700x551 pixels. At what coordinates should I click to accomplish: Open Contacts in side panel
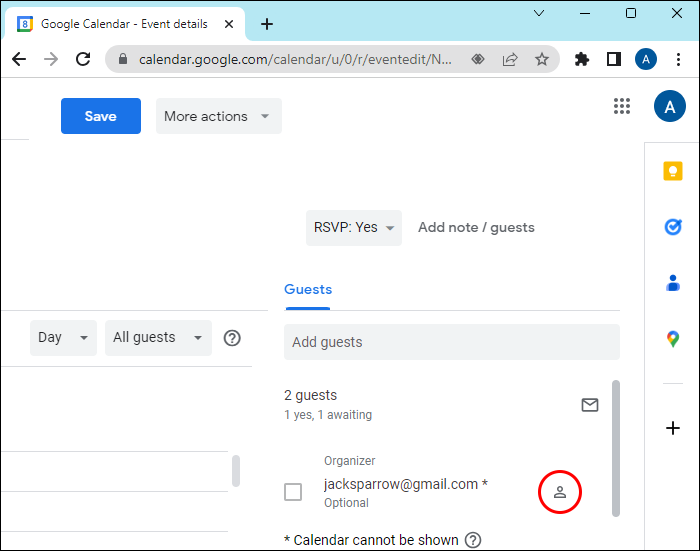coord(673,284)
